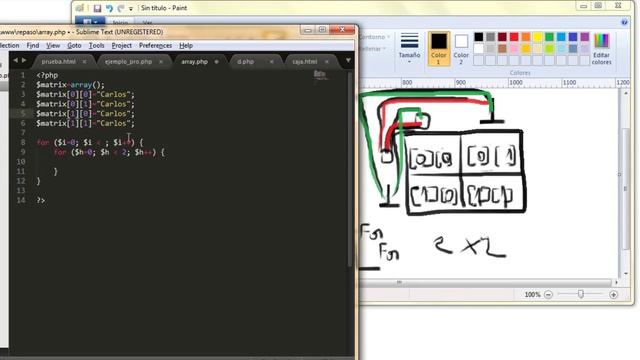The height and width of the screenshot is (360, 640).
Task: Choose the yellow swatch in the palette's top row
Action: click(538, 37)
